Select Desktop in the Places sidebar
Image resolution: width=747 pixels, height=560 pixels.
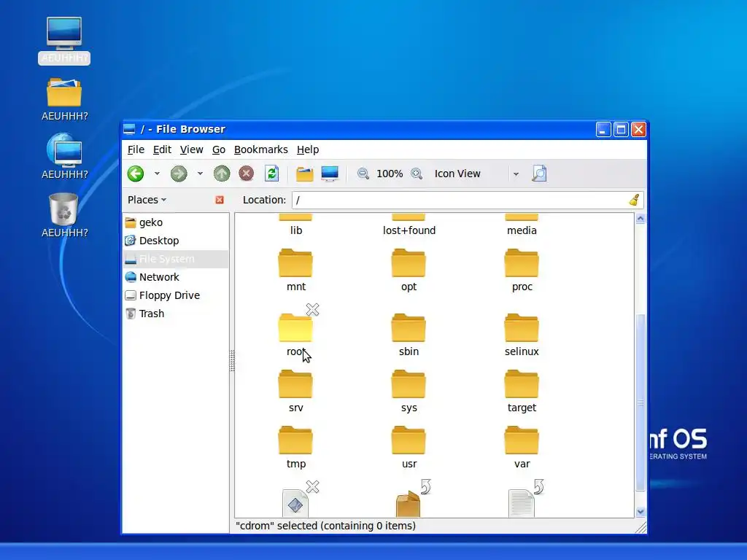(x=176, y=241)
